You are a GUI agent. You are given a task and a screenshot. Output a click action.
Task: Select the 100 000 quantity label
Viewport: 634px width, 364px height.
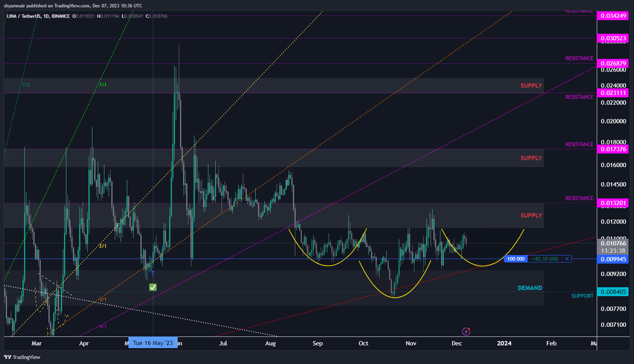[516, 259]
